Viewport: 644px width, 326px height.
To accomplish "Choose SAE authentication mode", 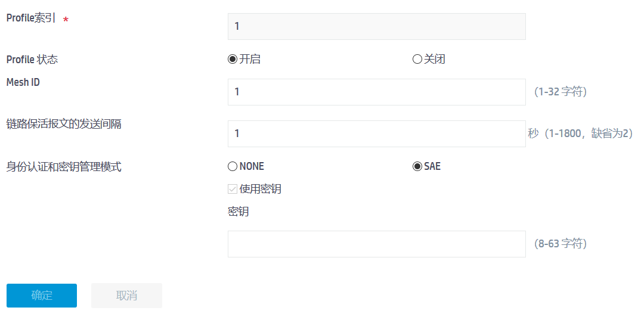I will [417, 166].
